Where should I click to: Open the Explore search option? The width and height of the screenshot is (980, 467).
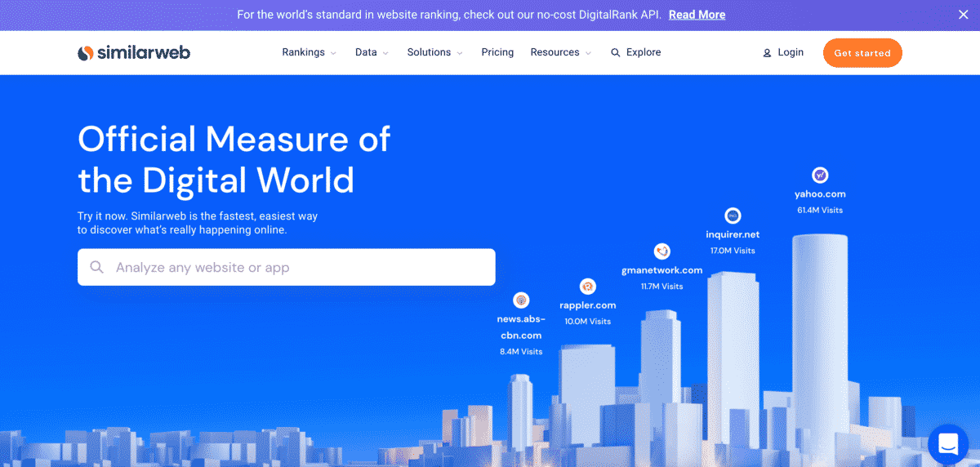click(635, 52)
